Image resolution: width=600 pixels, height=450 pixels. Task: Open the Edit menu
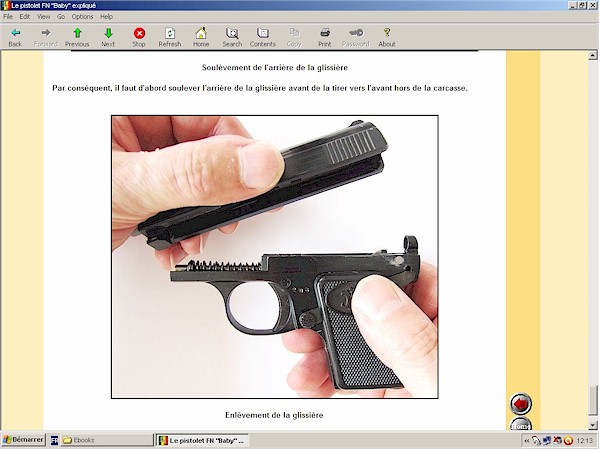[24, 17]
